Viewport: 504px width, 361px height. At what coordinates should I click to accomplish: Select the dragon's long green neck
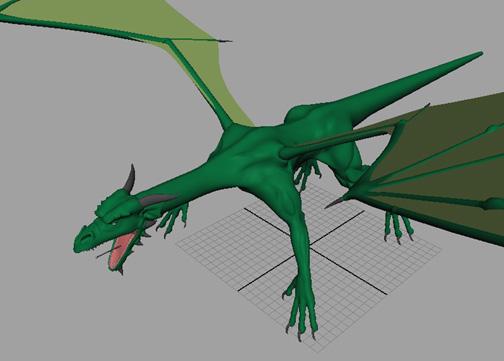pos(188,183)
